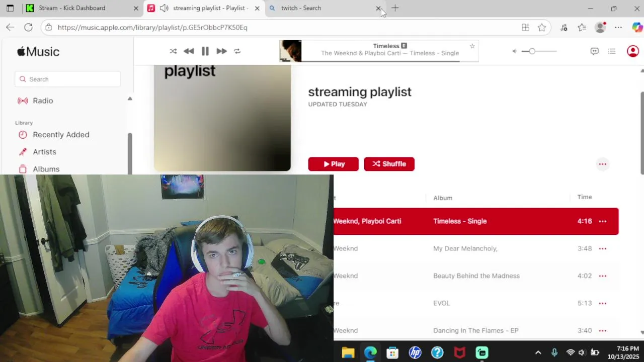This screenshot has height=362, width=644.
Task: Open the Apple Music account icon
Action: click(633, 51)
